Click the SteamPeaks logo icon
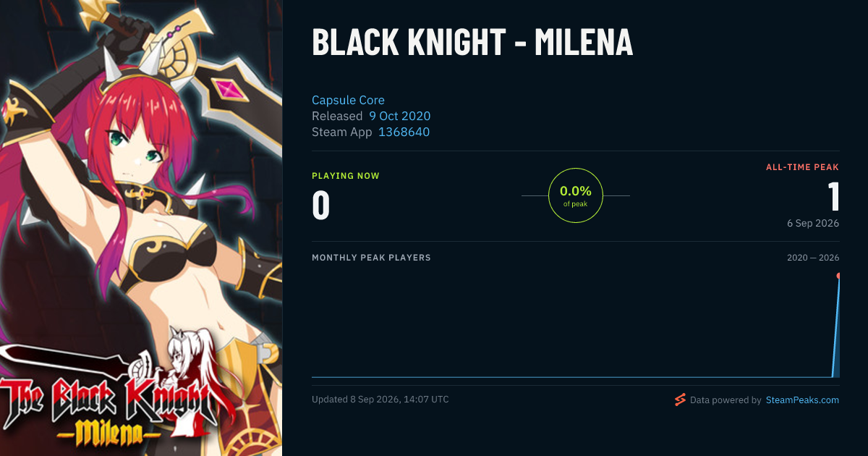The image size is (868, 456). click(x=680, y=400)
